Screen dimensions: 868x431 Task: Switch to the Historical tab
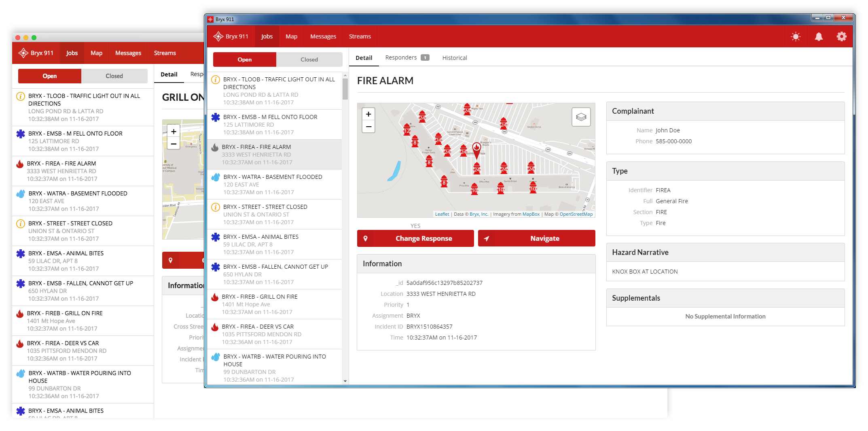point(454,58)
